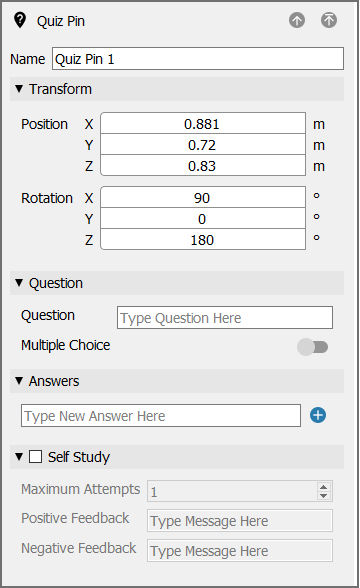Select the Rotation X value field
Viewport: 360px width, 588px height.
(x=203, y=197)
